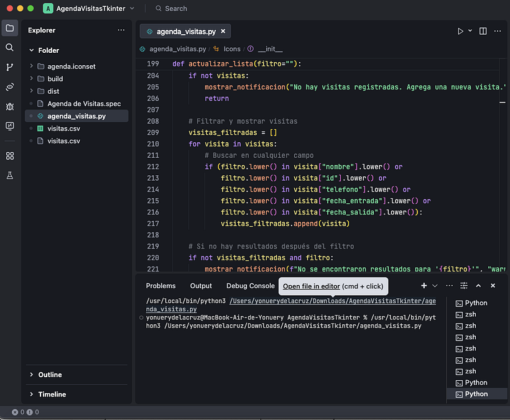Click the 'return' keyword on line 206
The height and width of the screenshot is (420, 510).
[x=216, y=98]
